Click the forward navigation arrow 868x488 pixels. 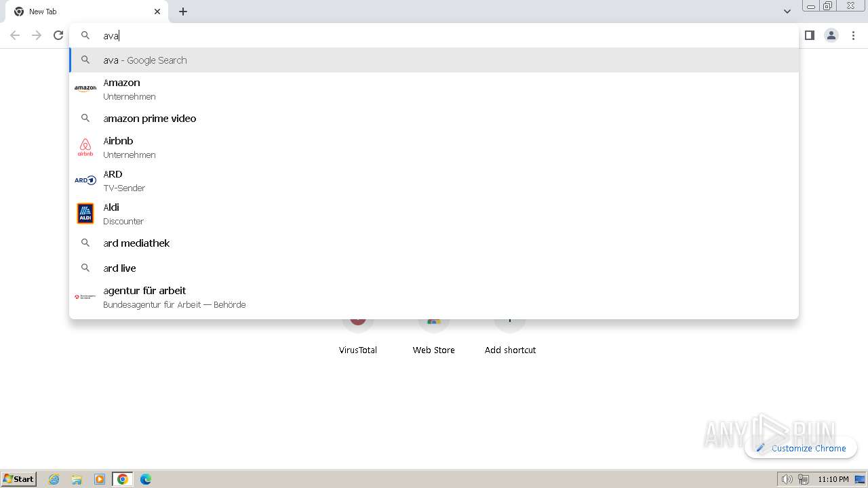[37, 35]
